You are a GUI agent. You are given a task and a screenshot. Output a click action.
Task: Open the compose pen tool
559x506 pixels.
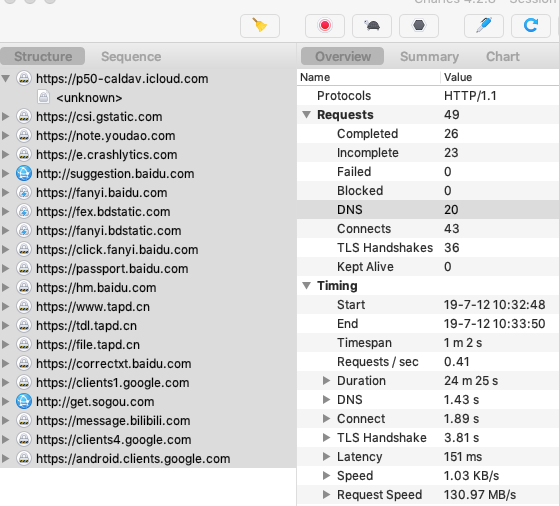pyautogui.click(x=484, y=26)
